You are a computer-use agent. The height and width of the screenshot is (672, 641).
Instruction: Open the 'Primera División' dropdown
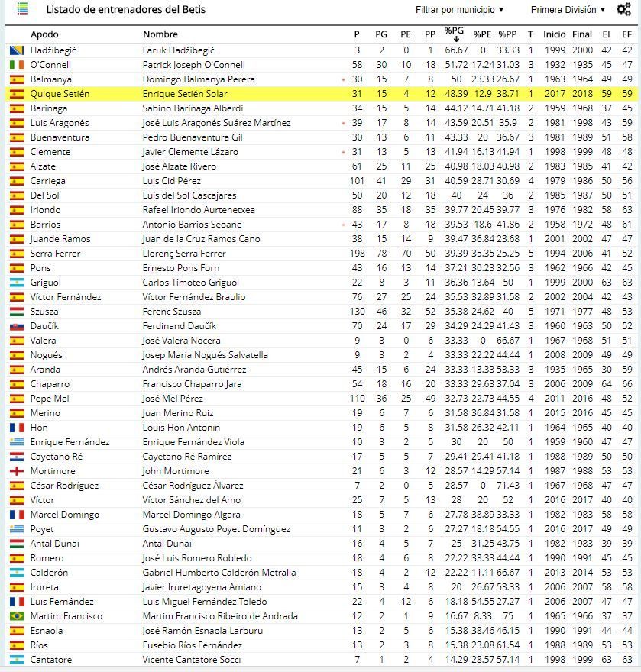[568, 9]
